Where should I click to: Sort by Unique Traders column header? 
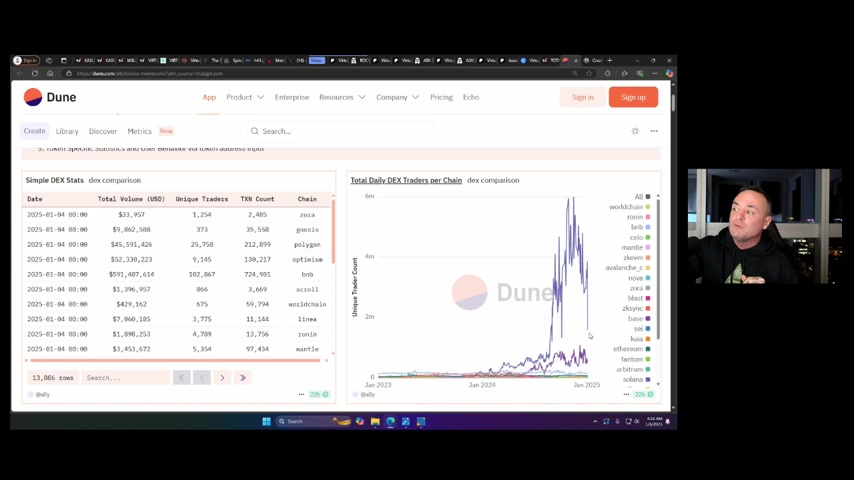(x=202, y=199)
